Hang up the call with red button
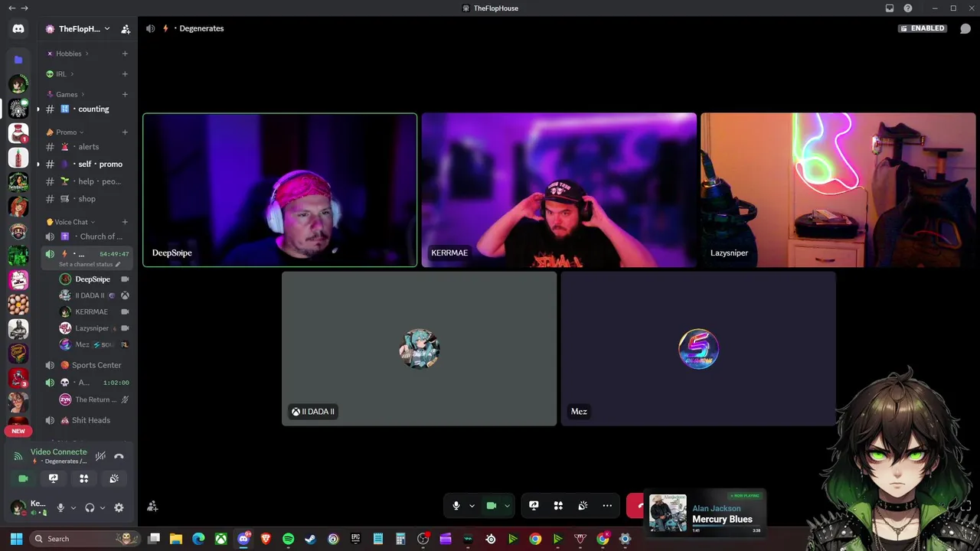The image size is (980, 551). (636, 506)
